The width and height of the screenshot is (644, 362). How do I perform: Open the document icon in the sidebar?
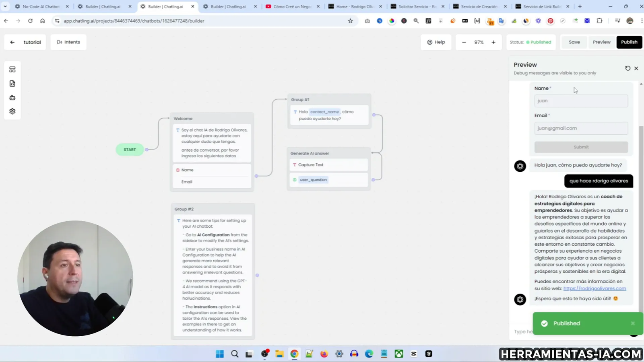click(12, 83)
